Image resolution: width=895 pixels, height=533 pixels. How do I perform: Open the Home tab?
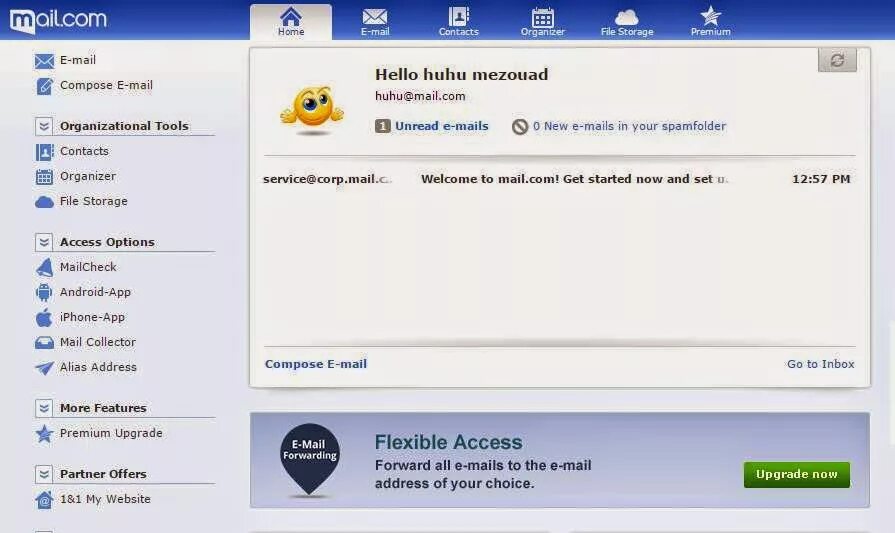click(x=291, y=22)
